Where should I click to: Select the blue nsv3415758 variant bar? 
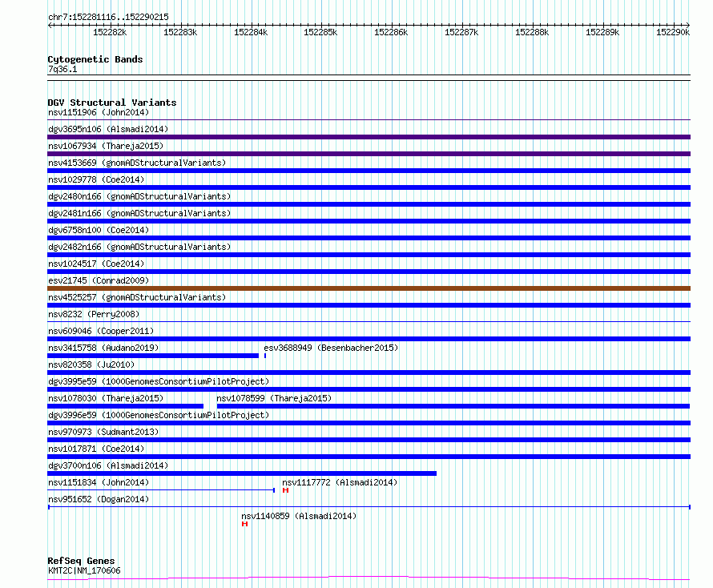click(153, 356)
